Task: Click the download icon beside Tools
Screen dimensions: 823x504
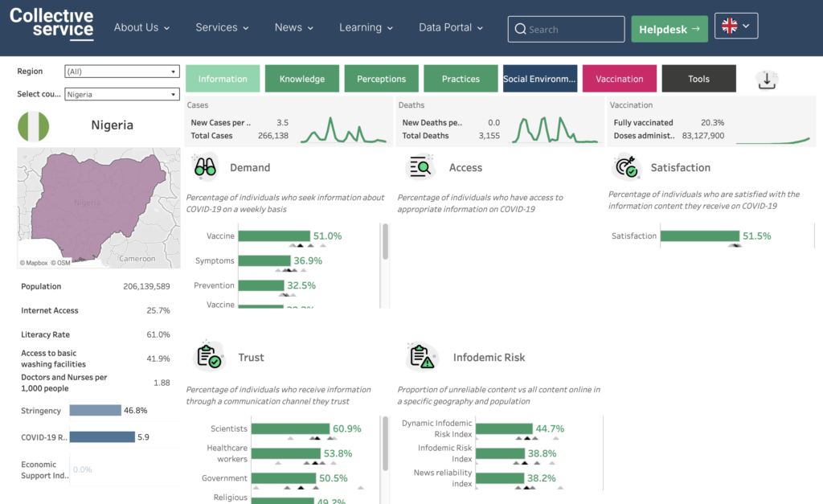Action: click(x=767, y=80)
